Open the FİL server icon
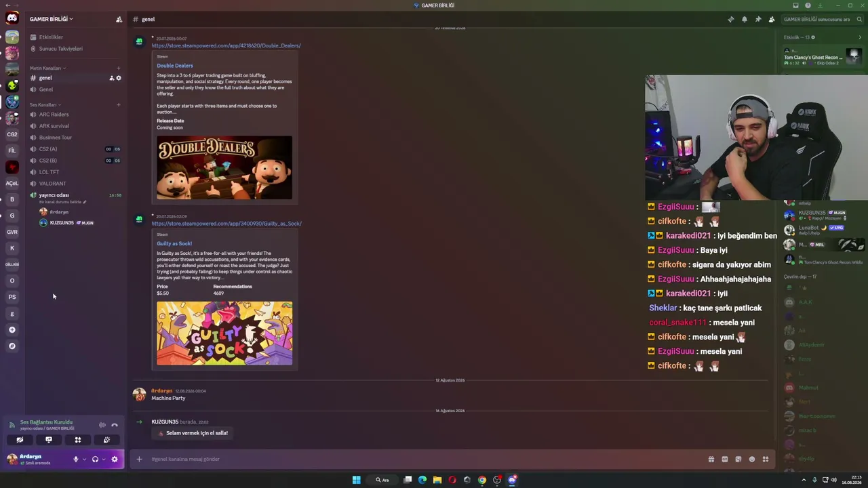 click(12, 150)
